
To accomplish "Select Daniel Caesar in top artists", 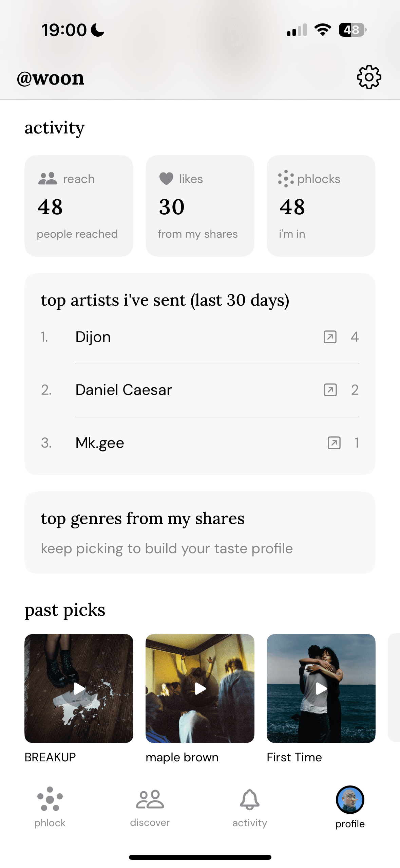I will [x=123, y=390].
